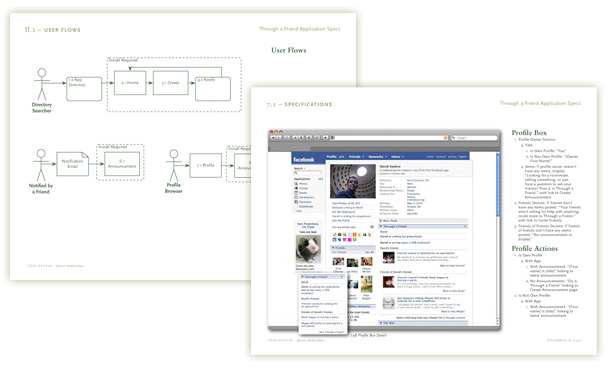Click the Notified by a Friend actor figure
Image resolution: width=610 pixels, height=370 pixels.
click(x=41, y=165)
